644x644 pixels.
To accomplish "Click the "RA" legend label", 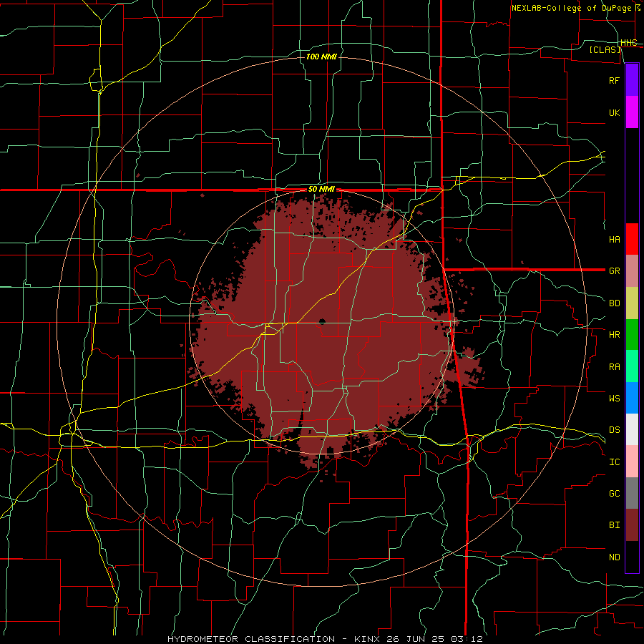I will coord(614,367).
